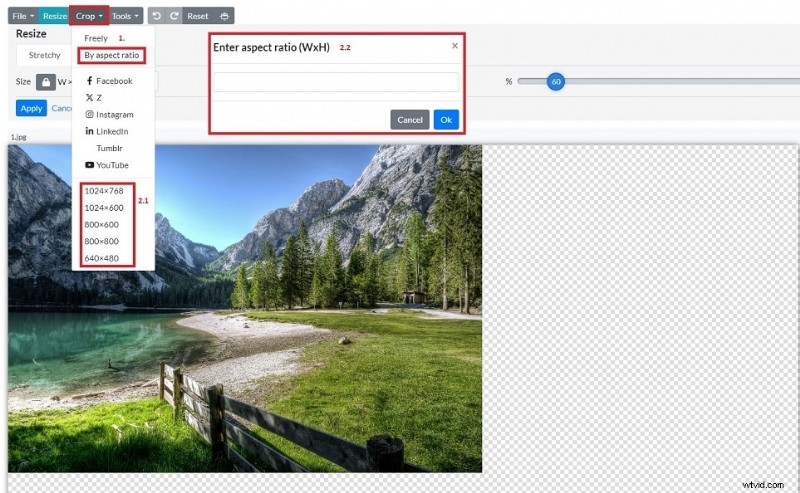Click Cancel in aspect ratio dialog

click(410, 120)
